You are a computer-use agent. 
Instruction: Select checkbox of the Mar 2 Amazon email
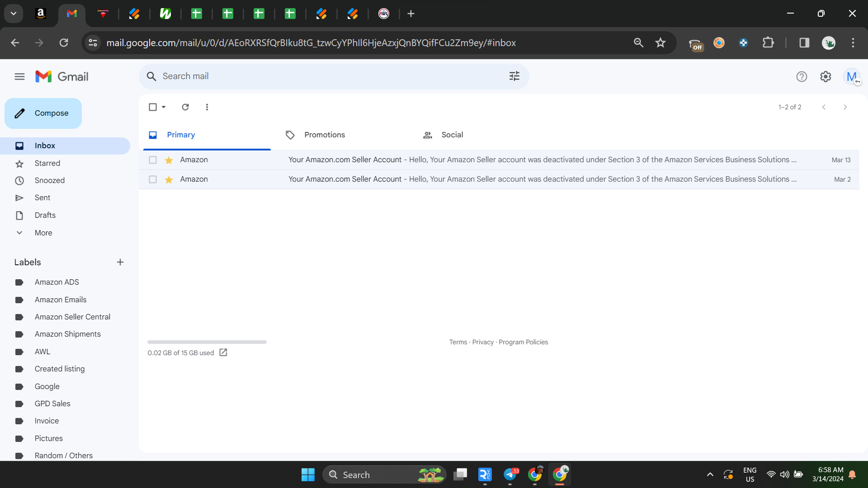(153, 179)
